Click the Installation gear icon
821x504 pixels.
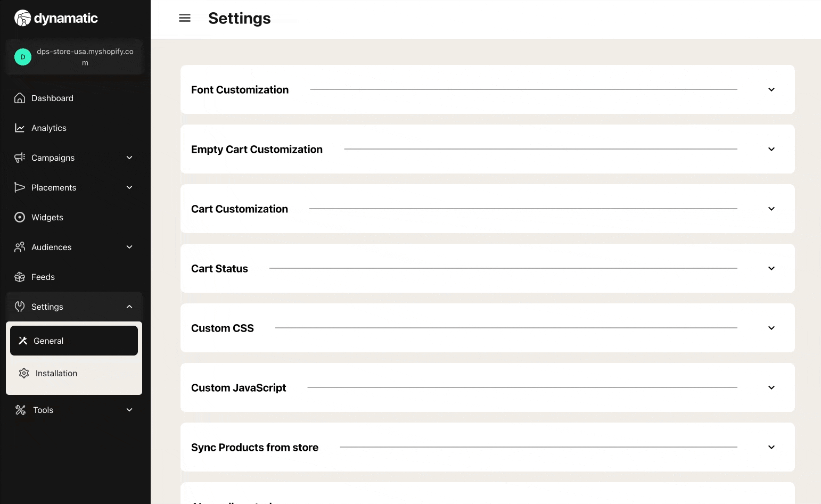point(24,373)
